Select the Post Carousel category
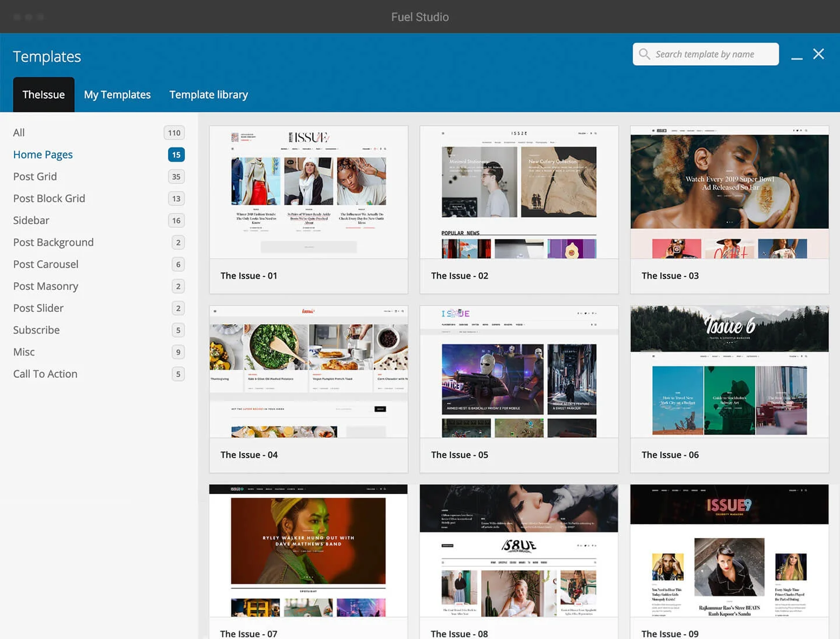Image resolution: width=840 pixels, height=639 pixels. pos(45,264)
